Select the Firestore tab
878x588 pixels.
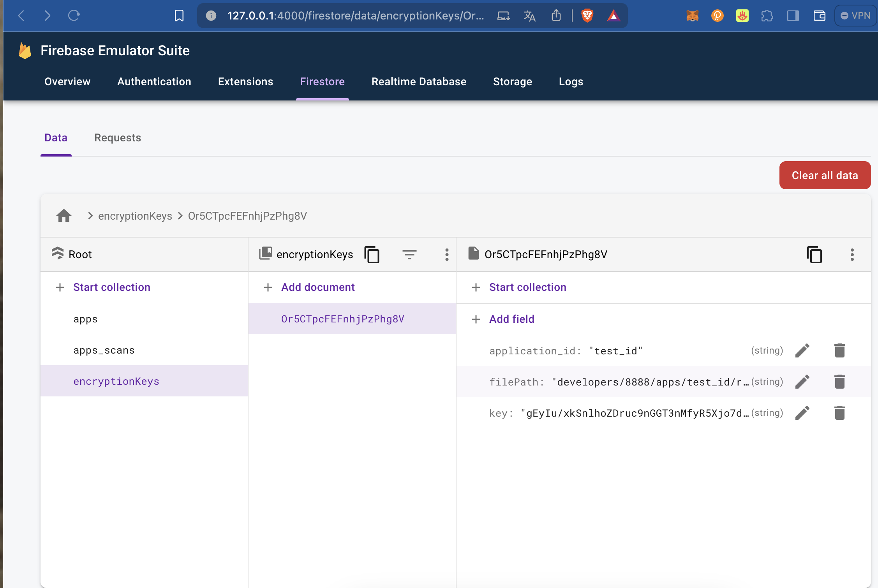click(x=322, y=81)
